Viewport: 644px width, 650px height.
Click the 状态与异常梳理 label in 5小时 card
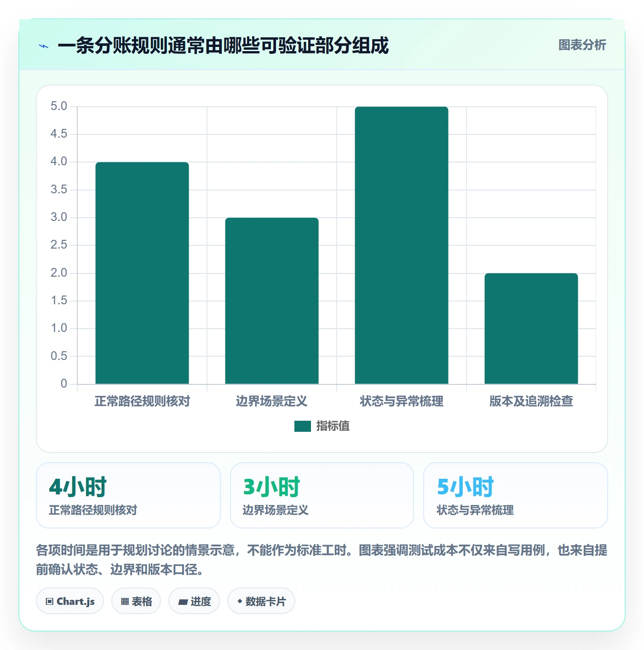pos(475,510)
